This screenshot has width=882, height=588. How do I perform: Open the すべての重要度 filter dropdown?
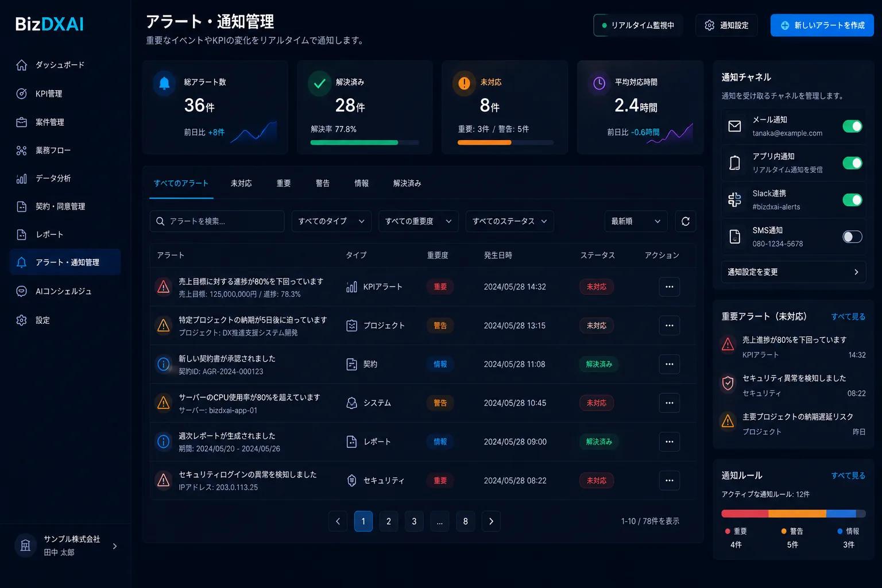(x=418, y=221)
